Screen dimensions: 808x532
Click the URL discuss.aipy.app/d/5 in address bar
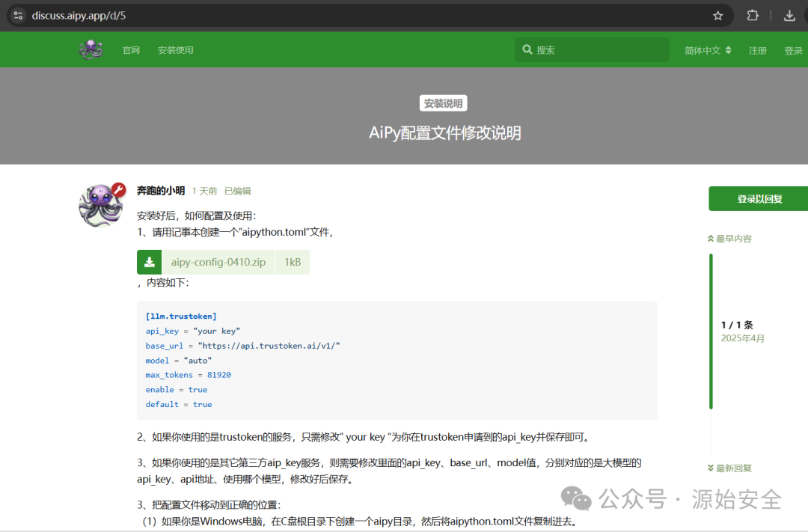79,16
